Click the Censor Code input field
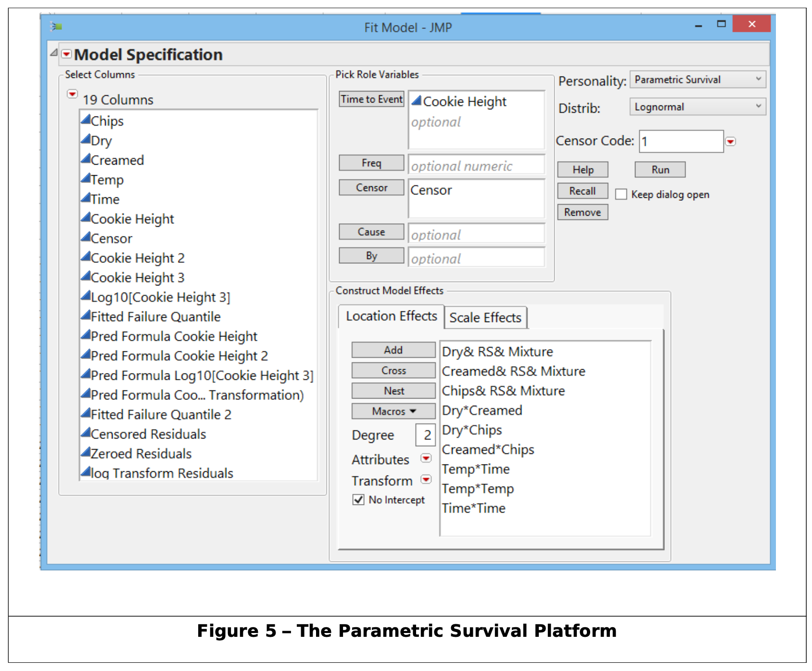This screenshot has height=671, width=812. [x=681, y=142]
